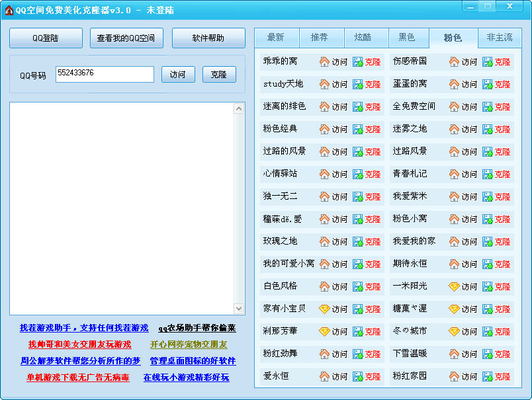This screenshot has width=532, height=400.
Task: Click the house icon for 粉色小窝
Action: click(x=454, y=219)
